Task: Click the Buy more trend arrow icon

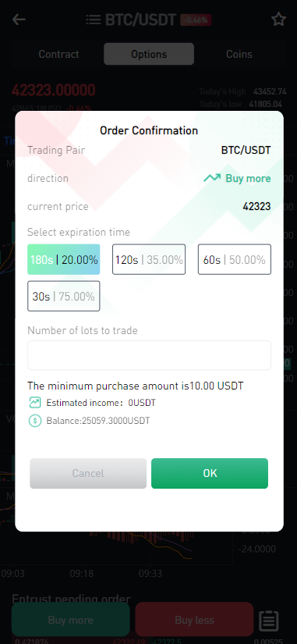Action: pyautogui.click(x=212, y=178)
